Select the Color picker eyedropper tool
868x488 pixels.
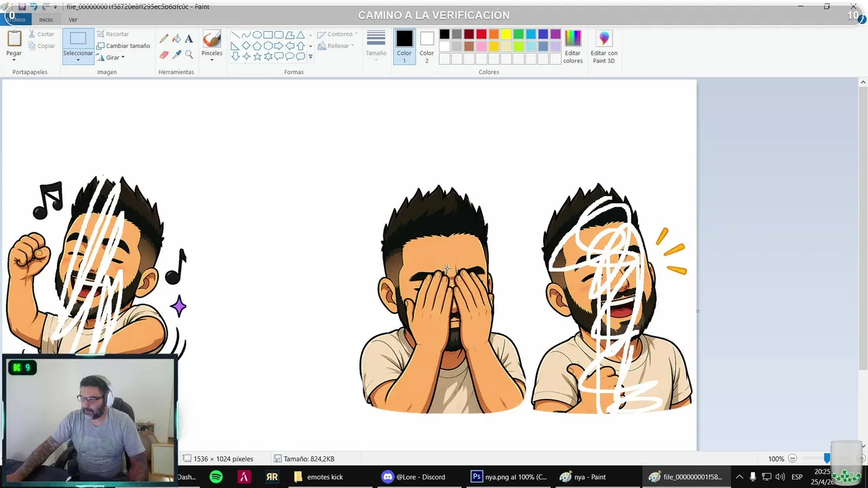coord(176,54)
